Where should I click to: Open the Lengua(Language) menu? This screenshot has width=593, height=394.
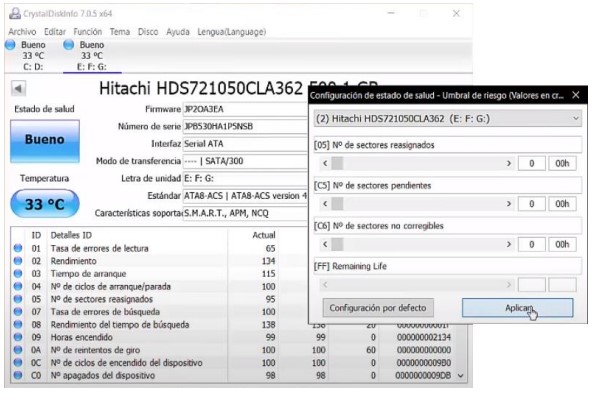pyautogui.click(x=231, y=32)
